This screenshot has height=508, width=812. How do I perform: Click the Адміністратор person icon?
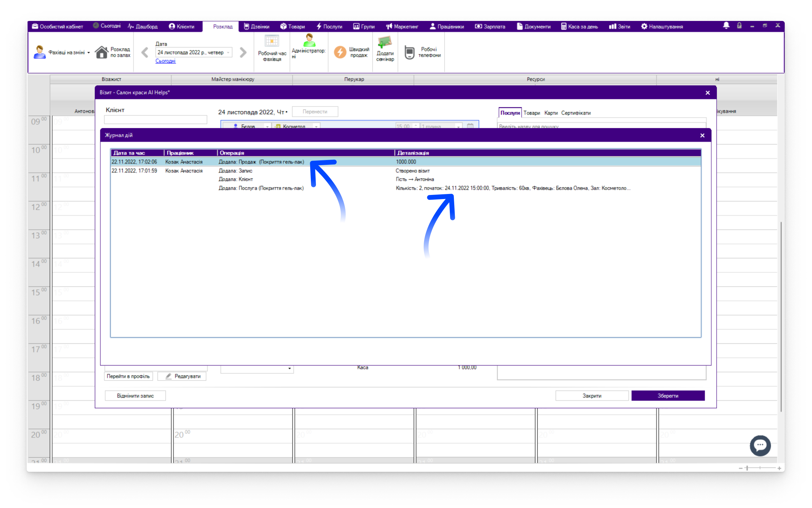[x=309, y=40]
